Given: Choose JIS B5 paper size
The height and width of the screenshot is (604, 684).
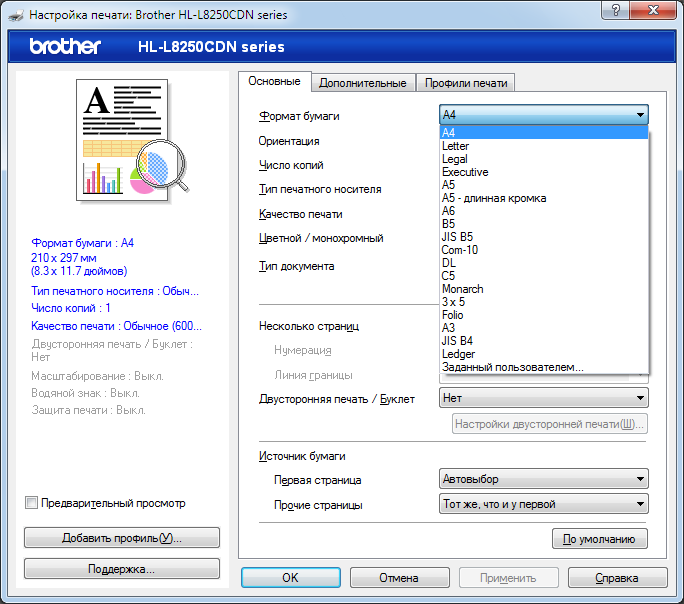Looking at the screenshot, I should click(x=544, y=237).
